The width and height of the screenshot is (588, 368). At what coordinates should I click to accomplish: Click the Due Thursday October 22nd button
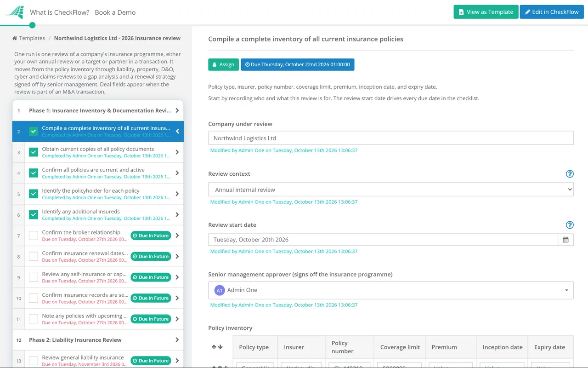pos(298,64)
